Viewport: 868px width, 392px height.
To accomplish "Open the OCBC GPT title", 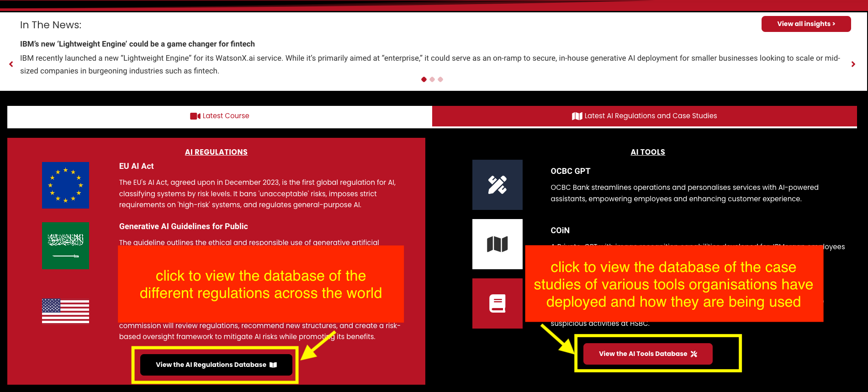I will (570, 171).
